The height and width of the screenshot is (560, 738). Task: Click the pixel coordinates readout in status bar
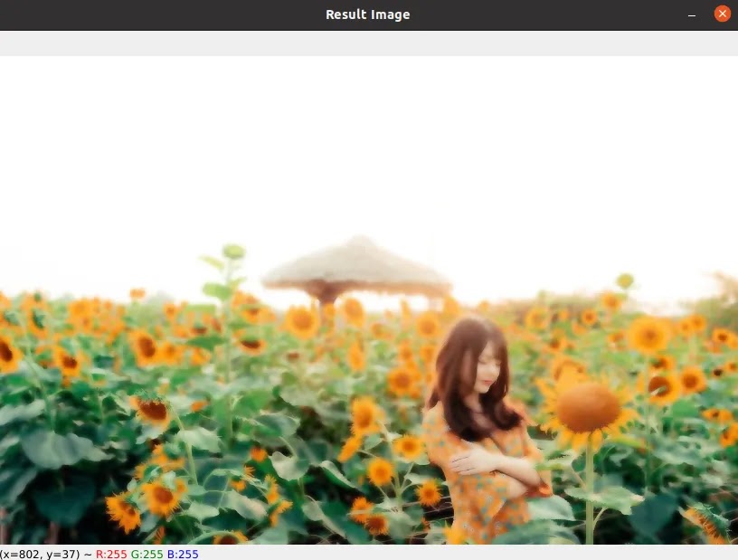[40, 555]
